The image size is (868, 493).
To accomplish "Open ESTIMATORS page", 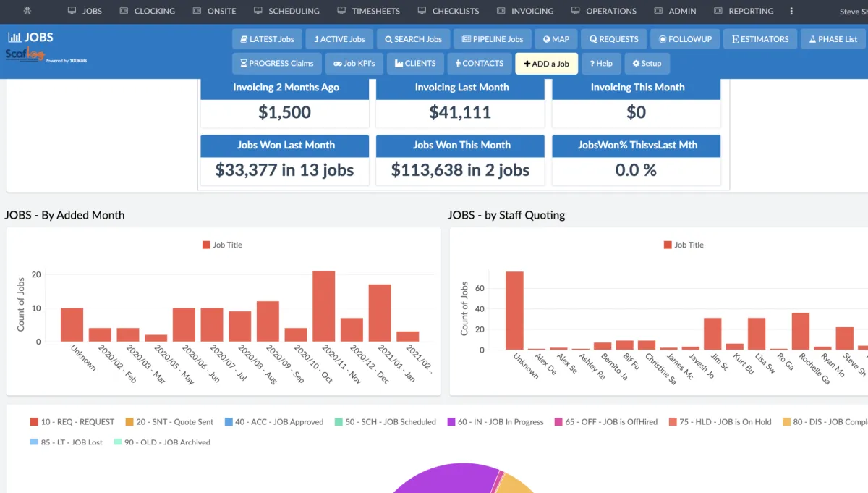I will (761, 40).
